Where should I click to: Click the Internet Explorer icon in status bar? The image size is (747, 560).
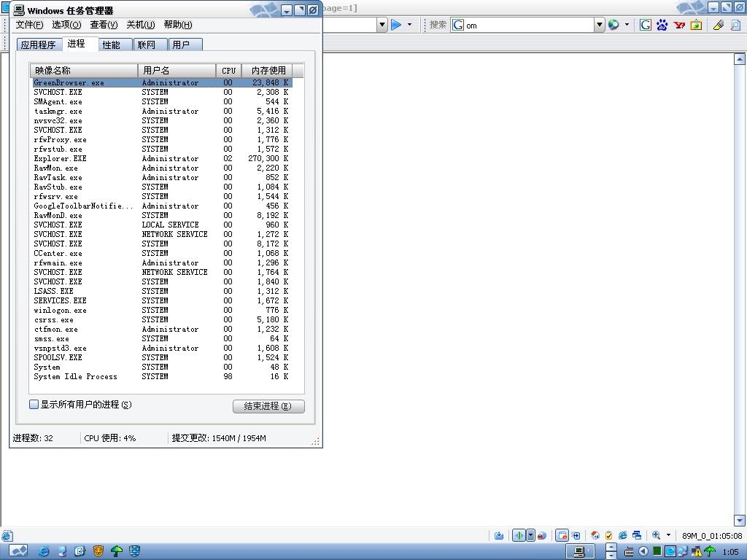tap(623, 536)
